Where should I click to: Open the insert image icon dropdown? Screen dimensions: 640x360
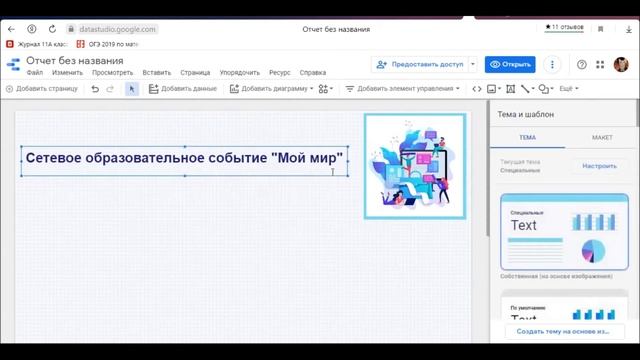pyautogui.click(x=494, y=89)
